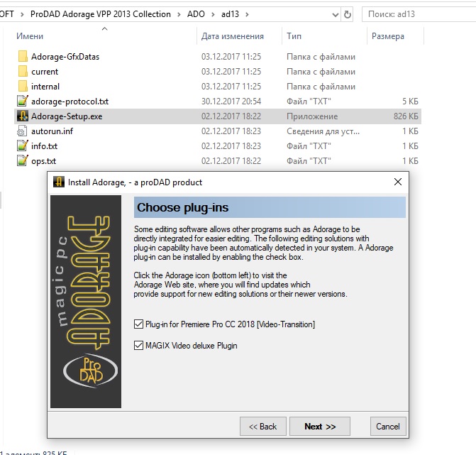The width and height of the screenshot is (476, 455).
Task: Uncheck Plug-in for Premiere Pro CC 2018
Action: 138,324
